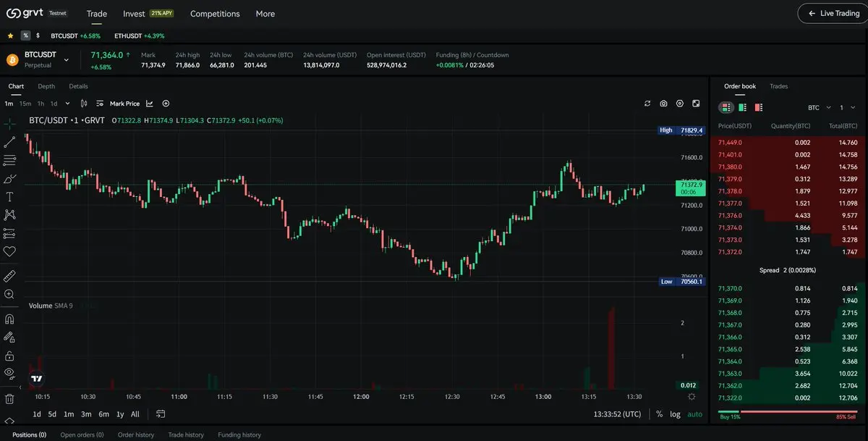Open the Trade history tab

click(x=186, y=434)
